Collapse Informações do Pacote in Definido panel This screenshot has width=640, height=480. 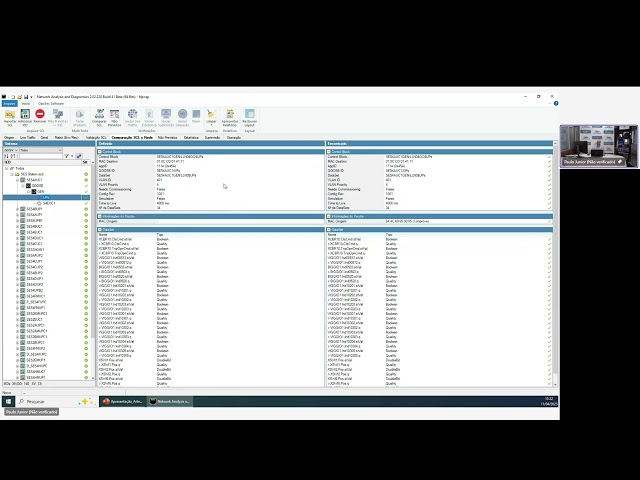(x=100, y=216)
